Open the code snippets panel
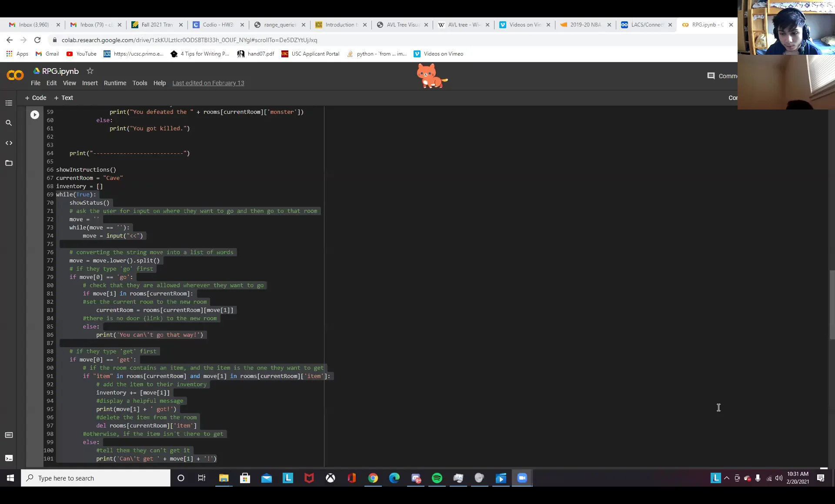Screen dimensions: 835x504 coord(9,143)
